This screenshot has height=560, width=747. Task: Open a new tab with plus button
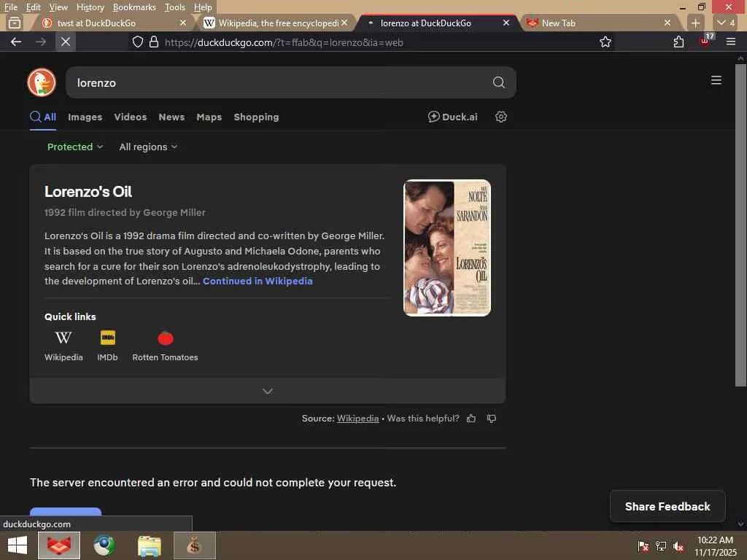[x=695, y=23]
